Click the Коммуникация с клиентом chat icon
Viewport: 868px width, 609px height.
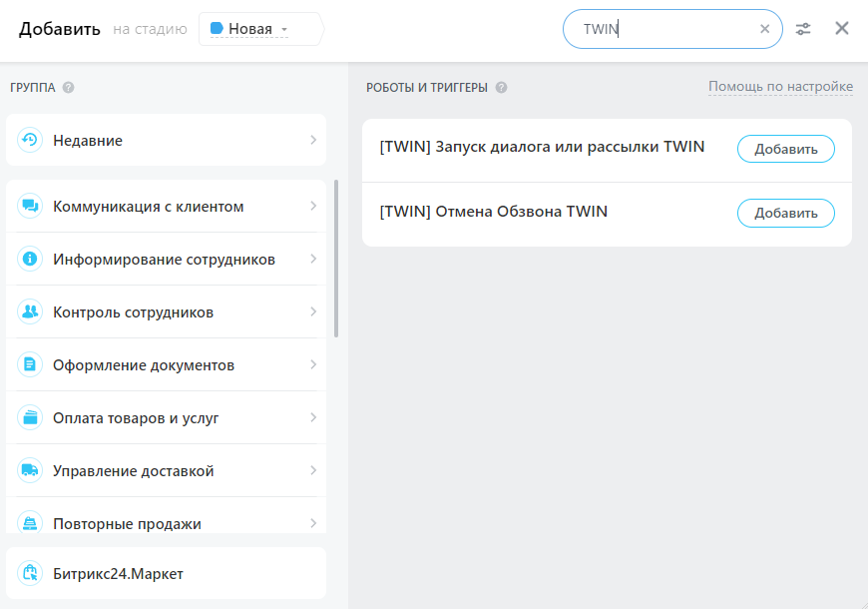click(x=30, y=206)
